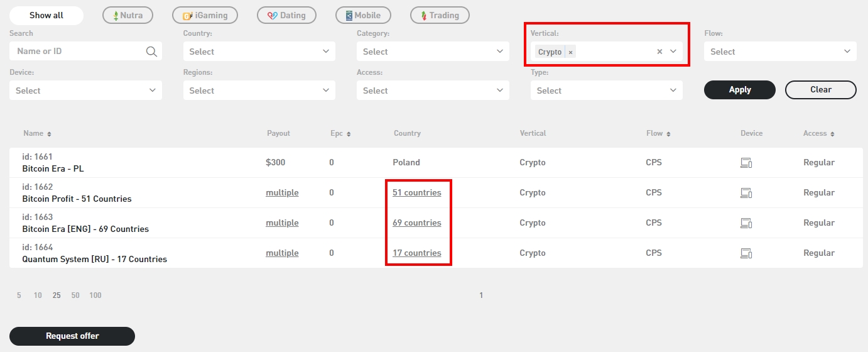Set page size to 50
This screenshot has height=352, width=868.
75,295
